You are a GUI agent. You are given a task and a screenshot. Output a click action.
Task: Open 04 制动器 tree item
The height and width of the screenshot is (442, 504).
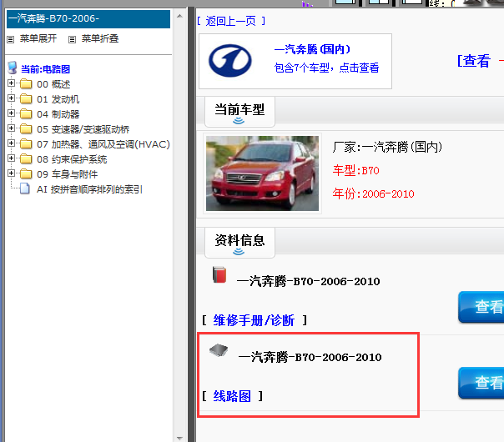[x=58, y=114]
